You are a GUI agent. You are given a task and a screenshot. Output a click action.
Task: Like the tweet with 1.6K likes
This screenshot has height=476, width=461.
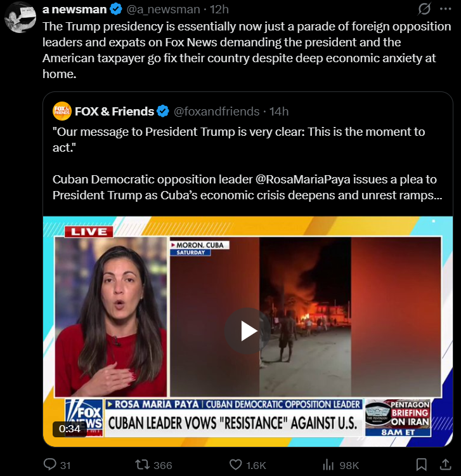click(235, 465)
